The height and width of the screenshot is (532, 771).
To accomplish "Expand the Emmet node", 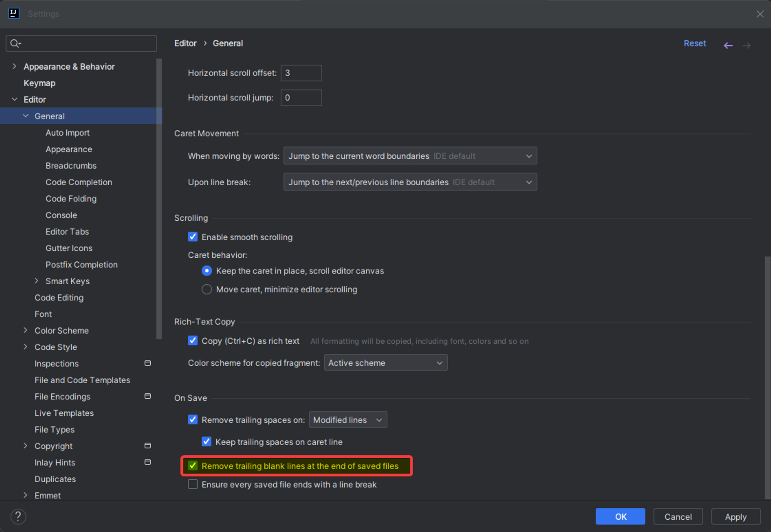I will (25, 495).
